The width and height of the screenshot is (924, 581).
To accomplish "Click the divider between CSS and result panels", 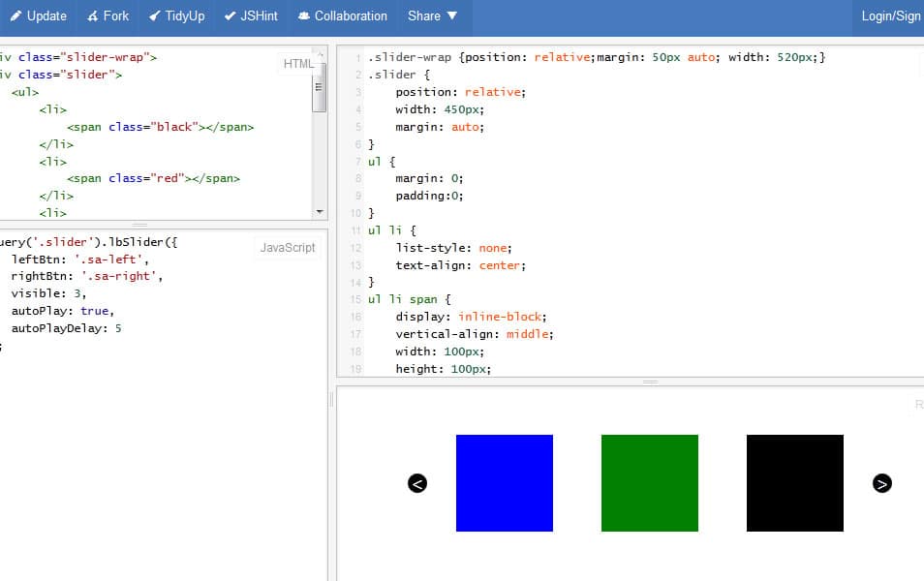I will (x=650, y=382).
